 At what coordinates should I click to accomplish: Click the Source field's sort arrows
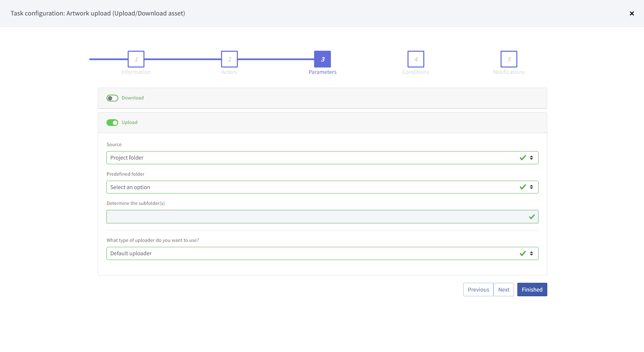point(531,158)
